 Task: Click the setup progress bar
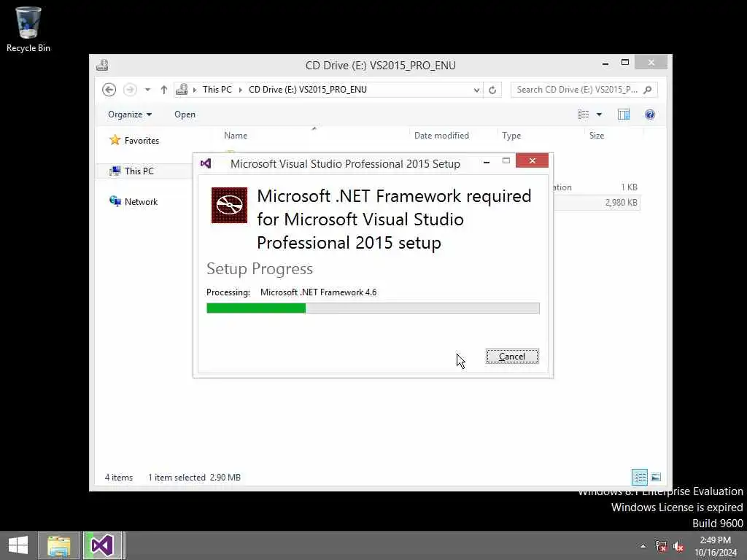click(373, 308)
